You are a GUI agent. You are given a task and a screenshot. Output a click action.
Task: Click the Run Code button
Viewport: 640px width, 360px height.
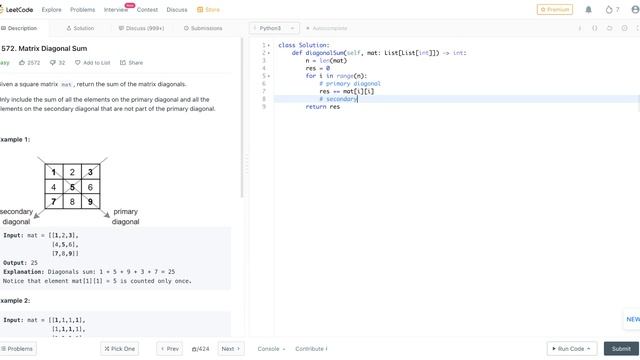[x=572, y=349]
